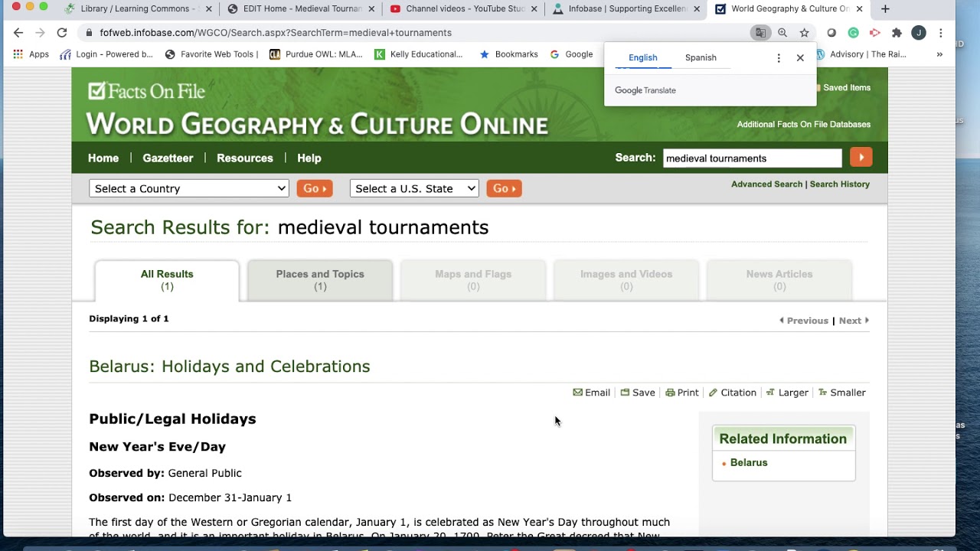Switch to the Places and Topics tab
This screenshot has height=551, width=980.
point(320,280)
